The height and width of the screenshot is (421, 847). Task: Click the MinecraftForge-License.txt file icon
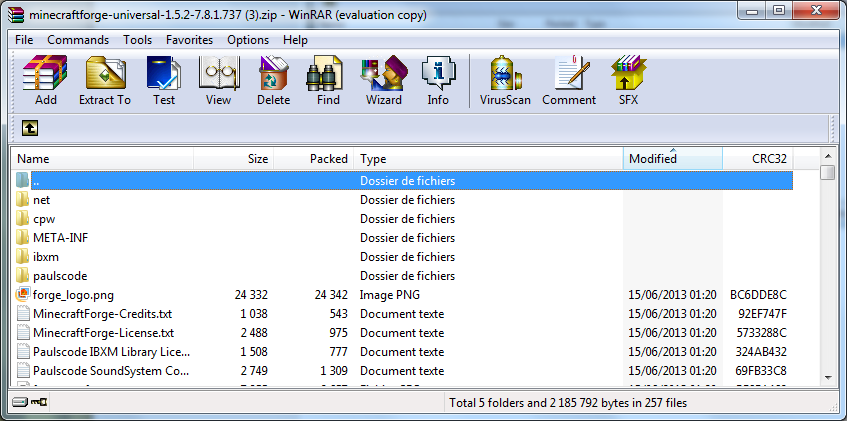coord(22,332)
